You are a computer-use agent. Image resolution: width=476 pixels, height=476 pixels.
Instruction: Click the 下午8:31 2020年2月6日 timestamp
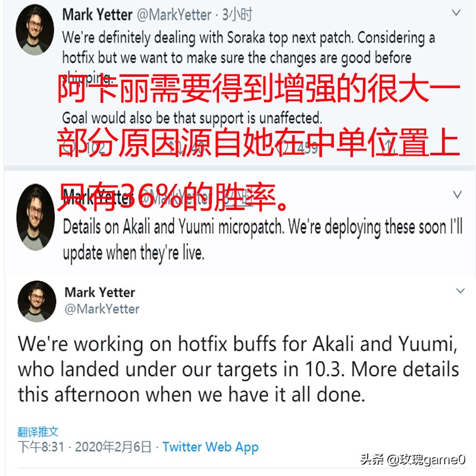84,447
